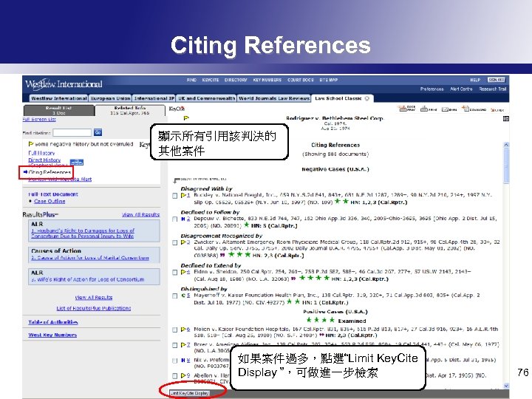Switch to the Result List tab

tap(58, 110)
